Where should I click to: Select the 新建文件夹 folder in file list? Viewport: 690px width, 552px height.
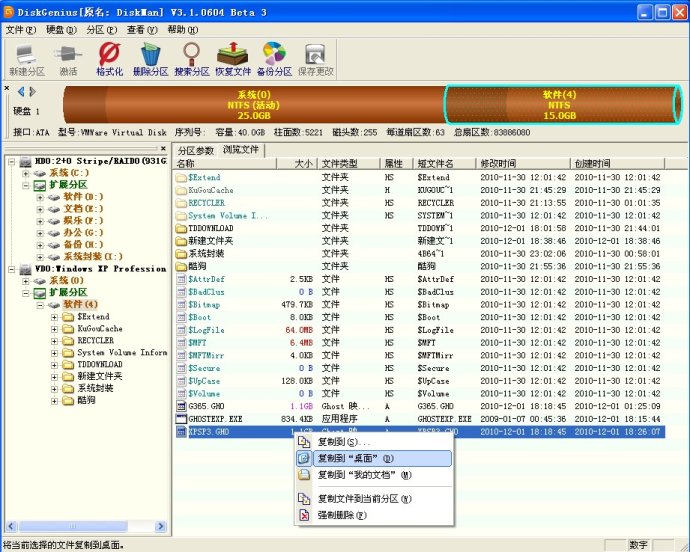click(211, 241)
